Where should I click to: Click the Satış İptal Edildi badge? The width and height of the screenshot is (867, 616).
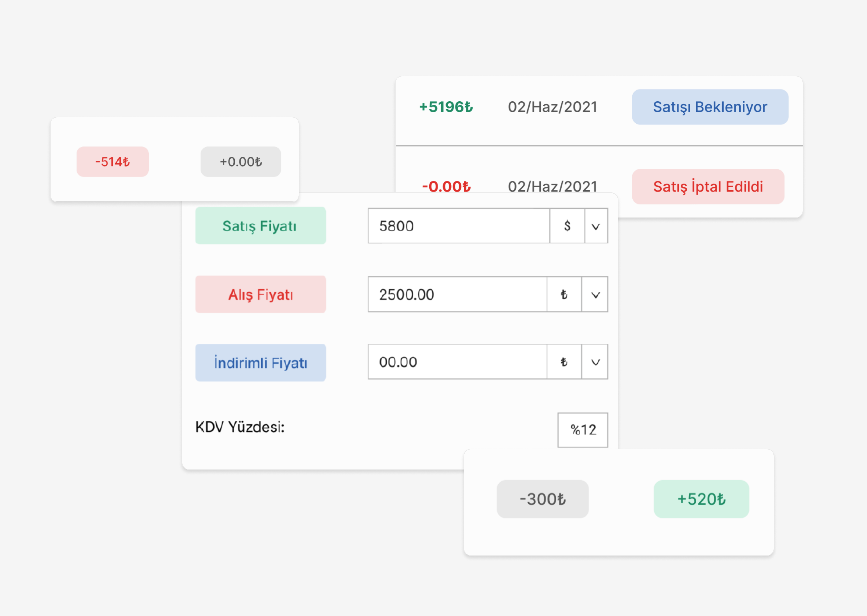(708, 187)
